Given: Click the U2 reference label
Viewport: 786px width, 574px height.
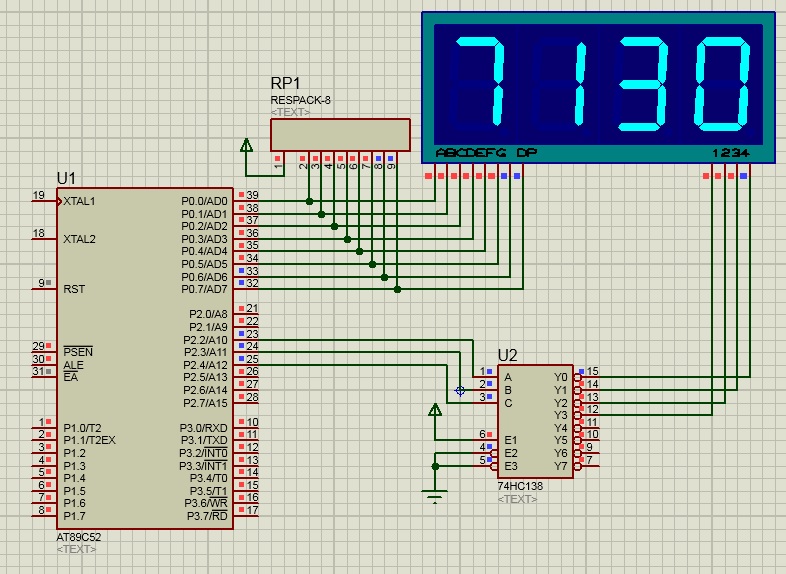Looking at the screenshot, I should pyautogui.click(x=507, y=355).
